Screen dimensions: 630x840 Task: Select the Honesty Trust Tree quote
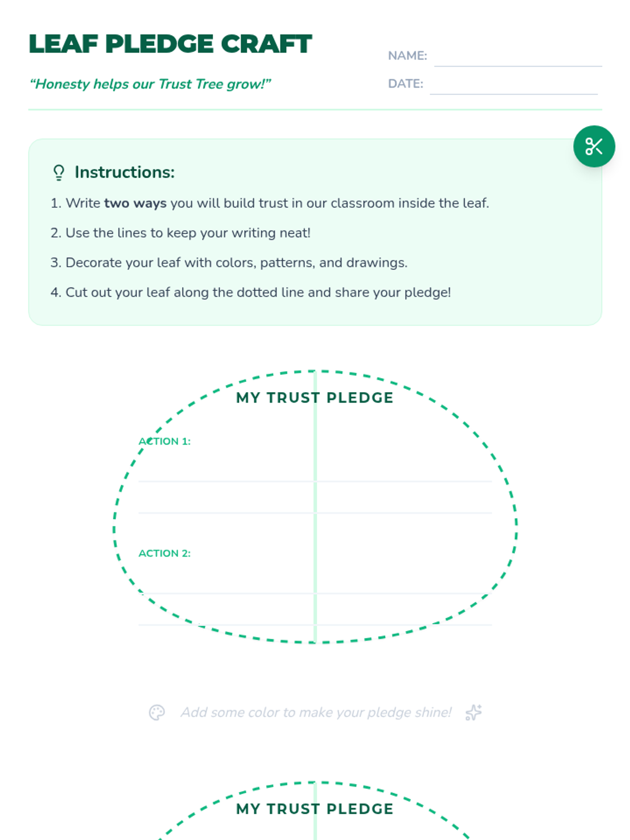click(x=150, y=84)
